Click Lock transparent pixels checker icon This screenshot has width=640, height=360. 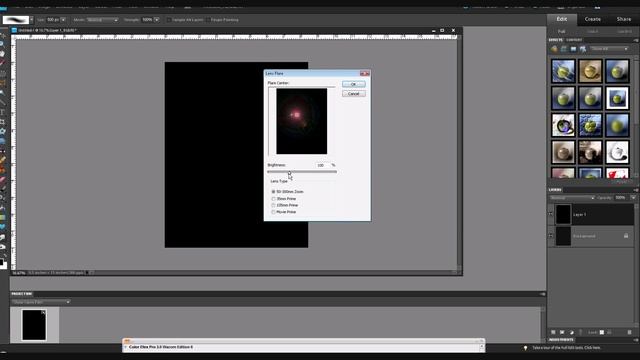602,332
